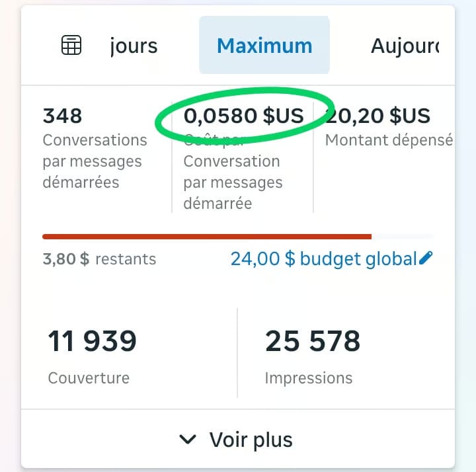Select the 3,80 $ restants text
The image size is (476, 472).
99,259
